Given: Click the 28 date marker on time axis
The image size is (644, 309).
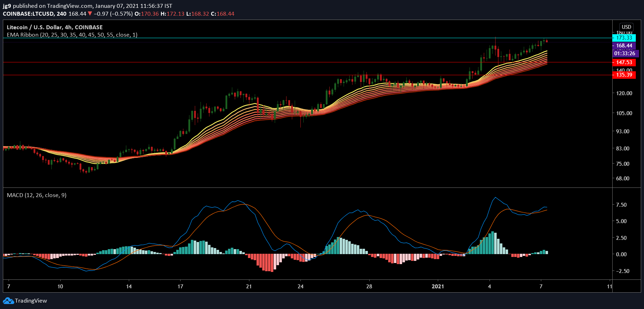Looking at the screenshot, I should pos(369,287).
